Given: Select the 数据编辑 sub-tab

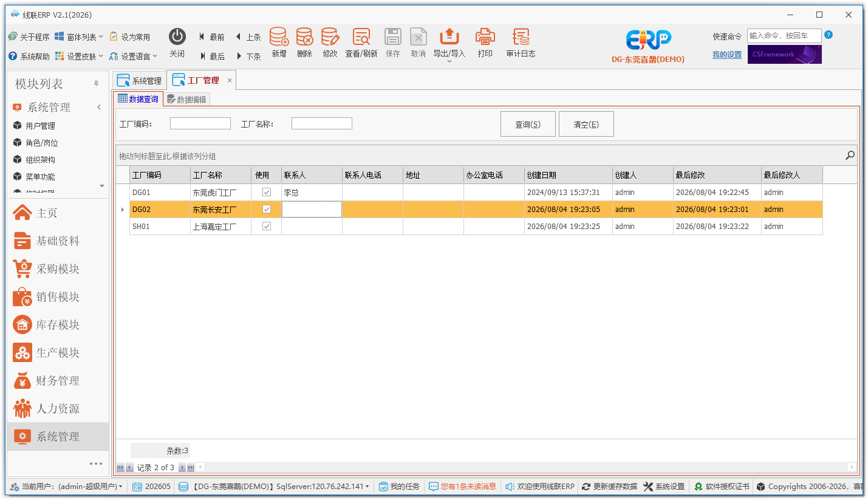Looking at the screenshot, I should pyautogui.click(x=186, y=99).
